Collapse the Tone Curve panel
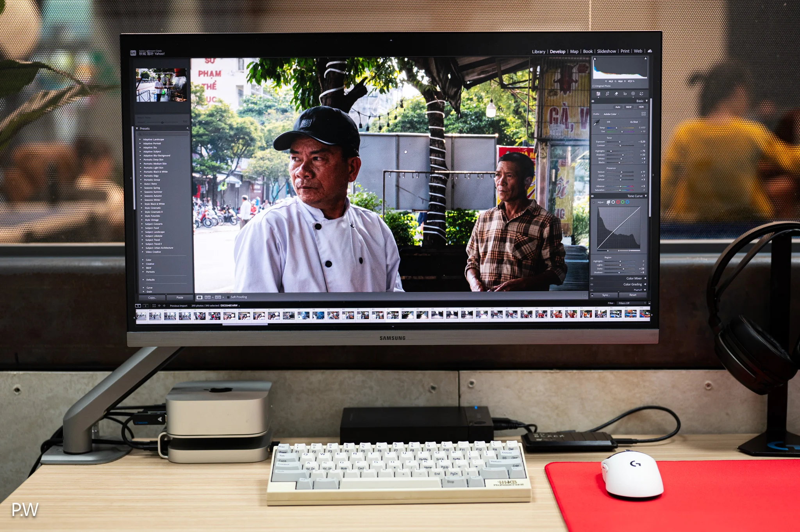The height and width of the screenshot is (532, 800). click(x=646, y=196)
